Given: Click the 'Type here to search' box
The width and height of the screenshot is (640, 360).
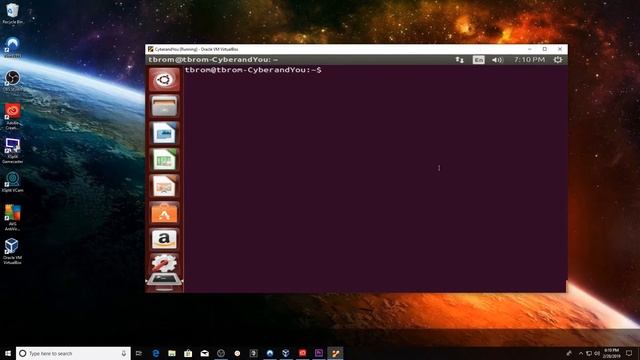Looking at the screenshot, I should (x=73, y=353).
